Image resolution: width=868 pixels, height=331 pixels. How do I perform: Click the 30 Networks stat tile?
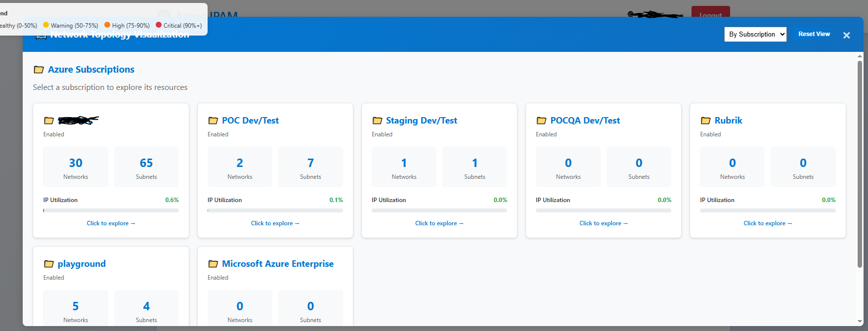click(76, 167)
